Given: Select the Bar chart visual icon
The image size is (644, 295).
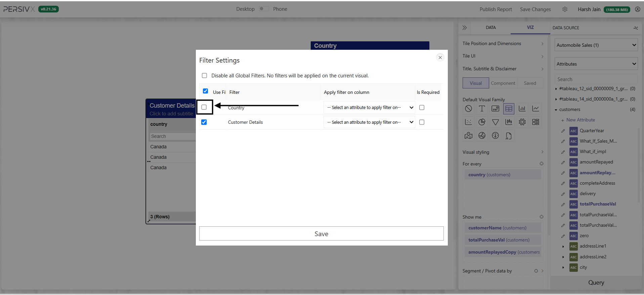Looking at the screenshot, I should pyautogui.click(x=522, y=109).
